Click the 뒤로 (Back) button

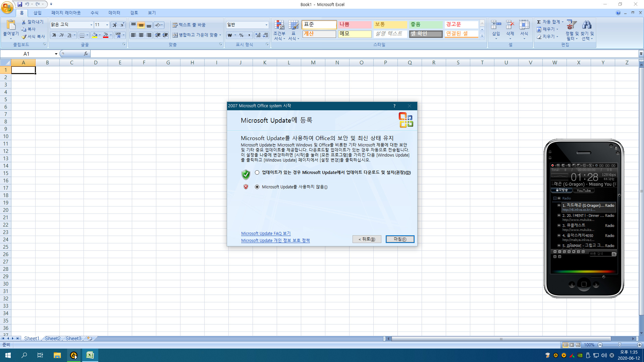[367, 239]
